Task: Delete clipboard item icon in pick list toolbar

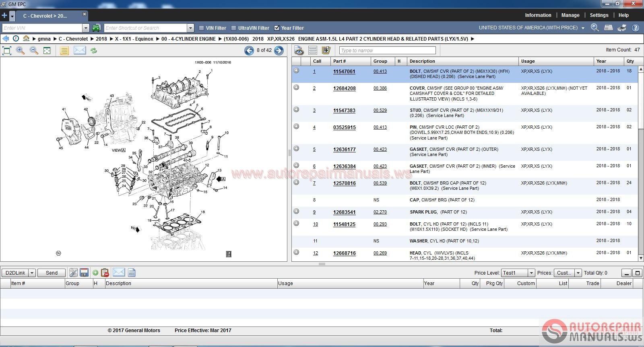Action: click(105, 273)
